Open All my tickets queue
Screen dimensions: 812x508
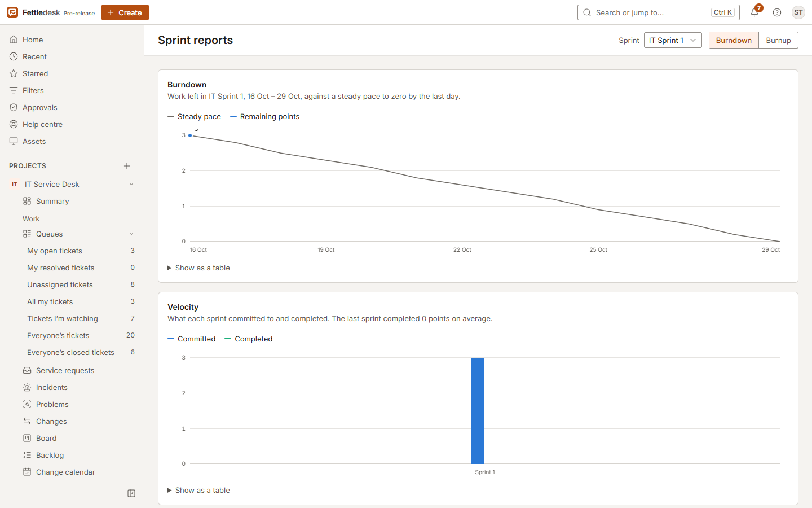(81, 301)
